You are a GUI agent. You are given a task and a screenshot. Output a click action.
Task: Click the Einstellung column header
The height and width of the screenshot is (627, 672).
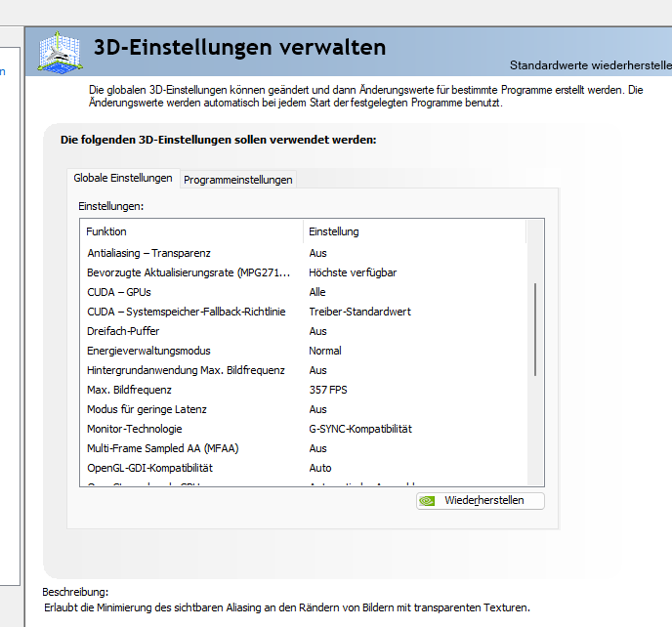pos(414,231)
